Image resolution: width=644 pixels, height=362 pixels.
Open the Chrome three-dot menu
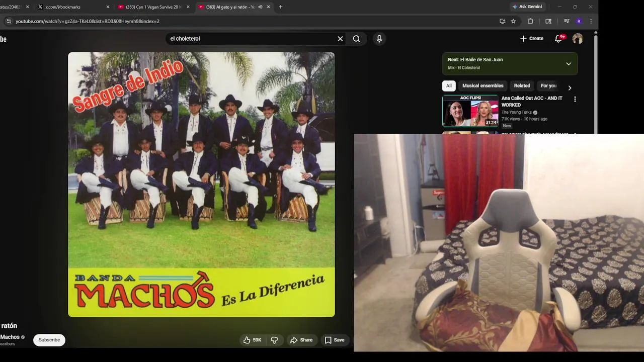point(591,21)
